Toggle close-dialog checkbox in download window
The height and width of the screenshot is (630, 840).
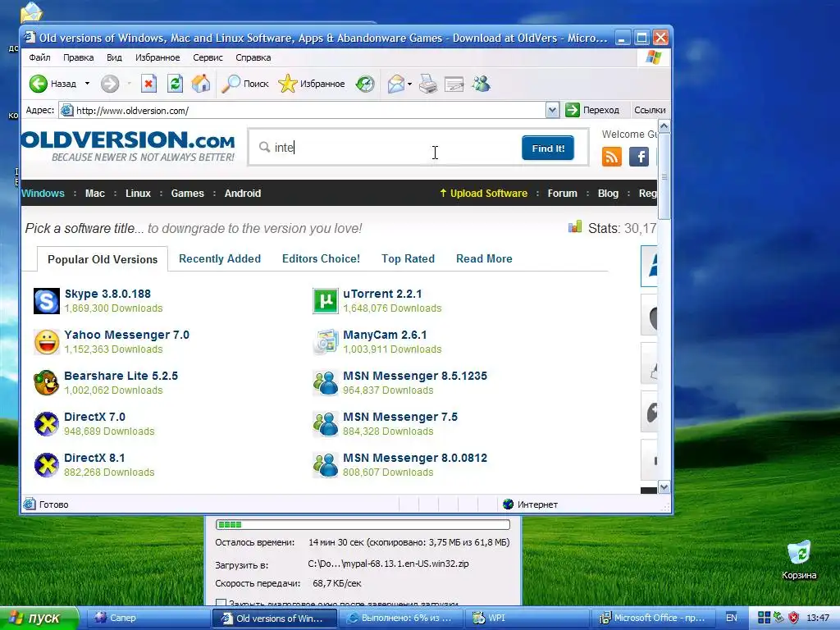pos(221,602)
